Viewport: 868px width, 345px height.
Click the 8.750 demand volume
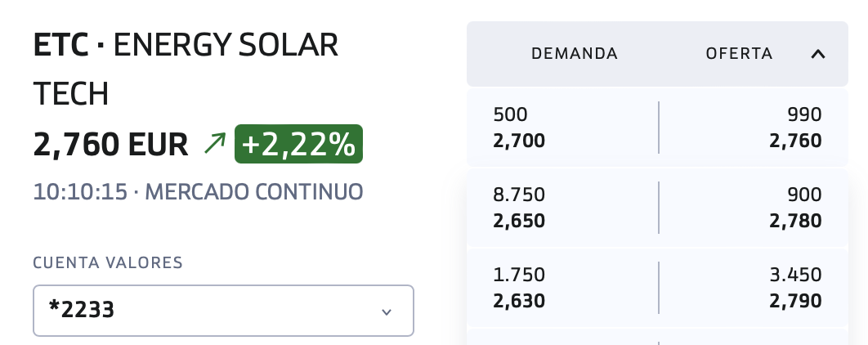point(519,195)
